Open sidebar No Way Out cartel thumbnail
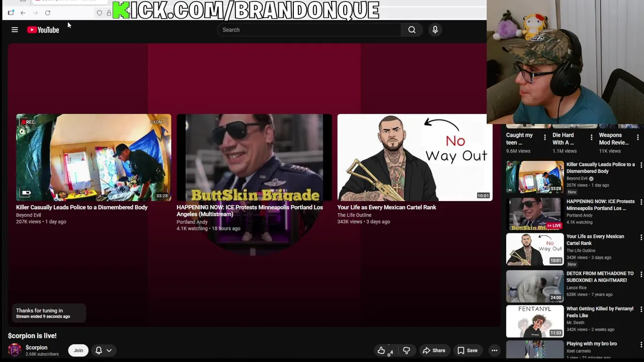 tap(535, 249)
